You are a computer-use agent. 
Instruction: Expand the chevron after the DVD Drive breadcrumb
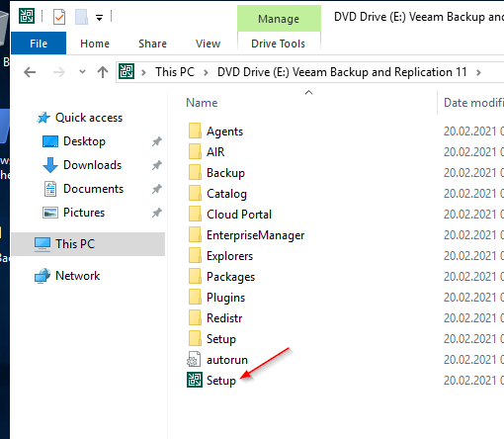(x=478, y=72)
